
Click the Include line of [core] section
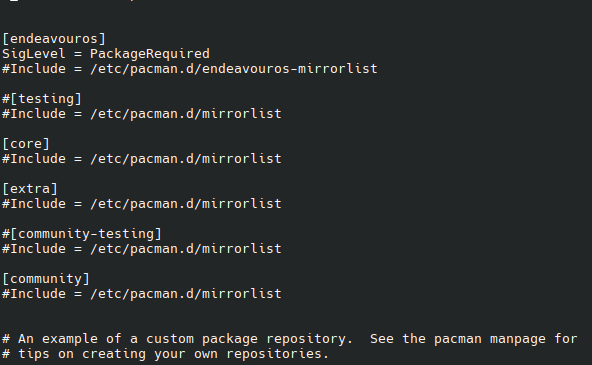point(142,159)
